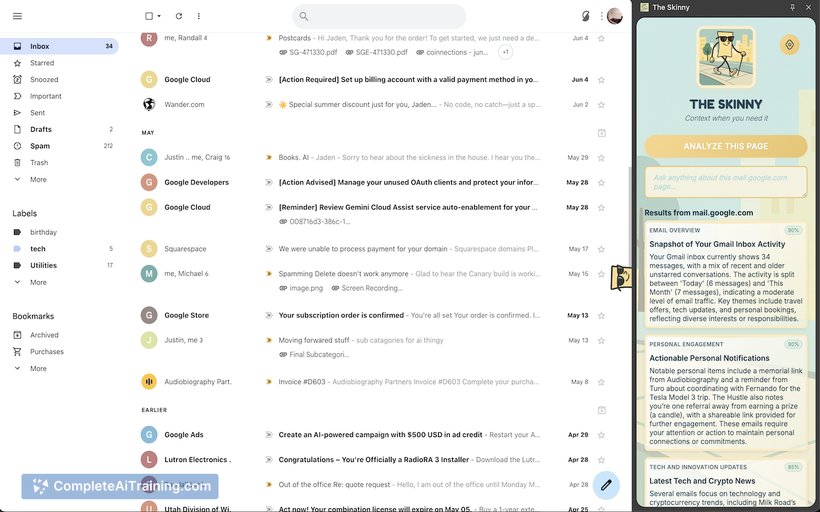This screenshot has width=820, height=512.
Task: Click the search magnifier icon
Action: [304, 16]
